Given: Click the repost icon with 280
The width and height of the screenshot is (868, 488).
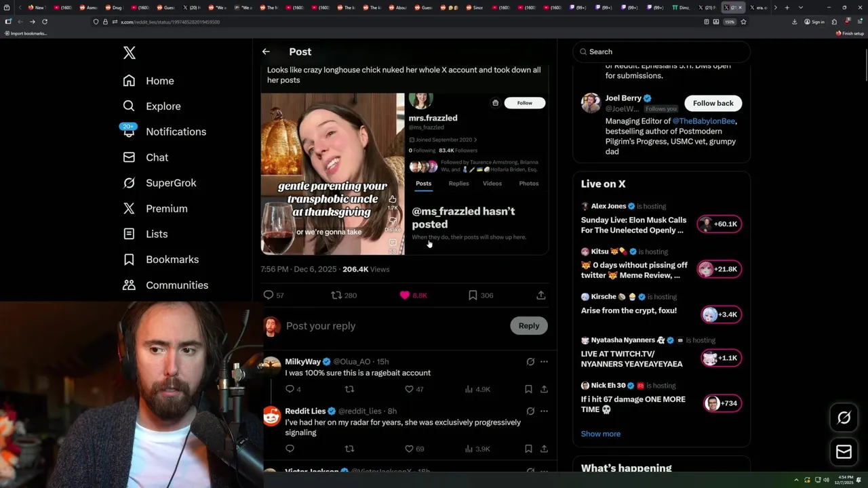Looking at the screenshot, I should pos(336,295).
